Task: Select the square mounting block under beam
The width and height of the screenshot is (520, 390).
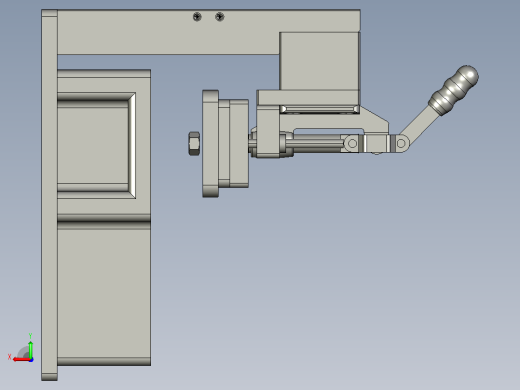Action: click(x=319, y=61)
